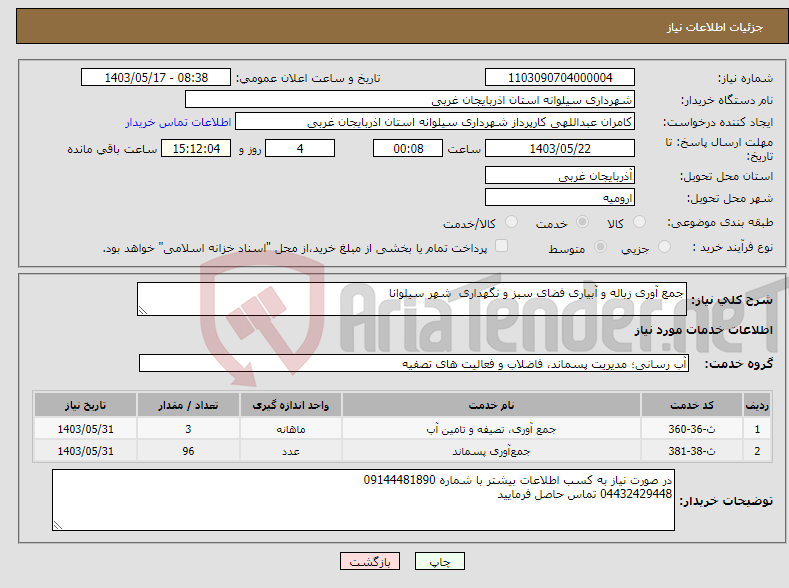Click the نام خدمت column header
Screen dimensions: 789x588
coord(491,405)
